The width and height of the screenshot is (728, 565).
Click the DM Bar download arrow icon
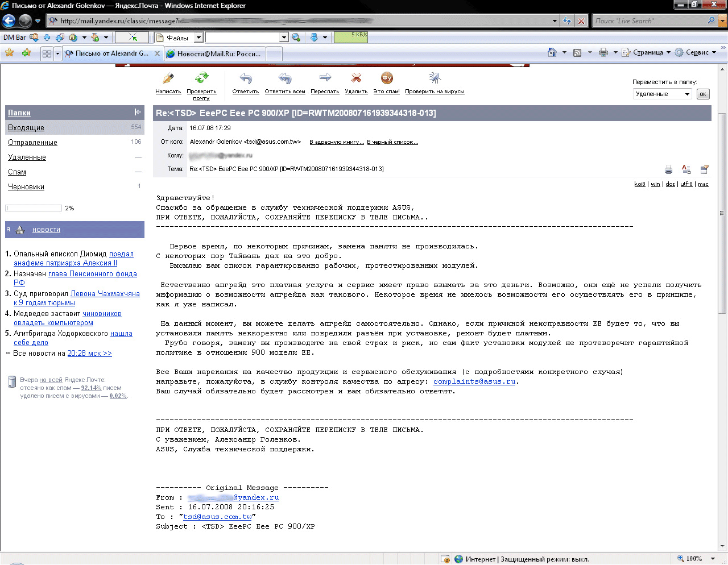(x=314, y=38)
